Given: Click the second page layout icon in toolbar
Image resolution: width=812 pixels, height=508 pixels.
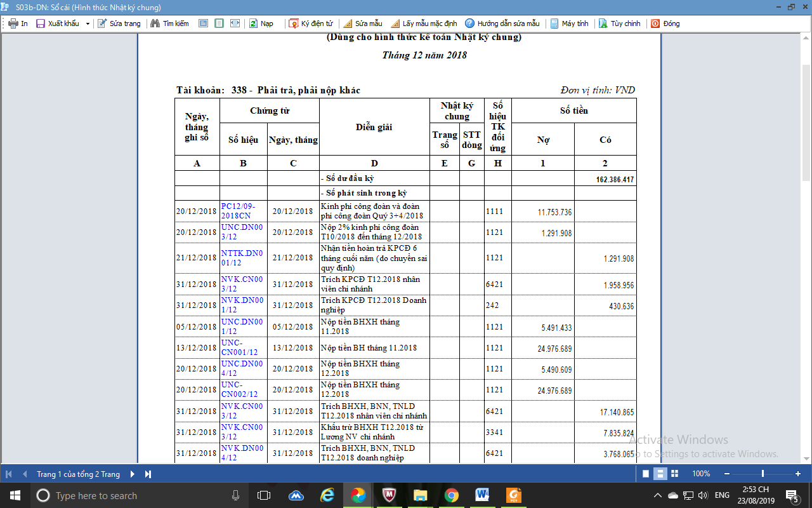Looking at the screenshot, I should click(219, 23).
